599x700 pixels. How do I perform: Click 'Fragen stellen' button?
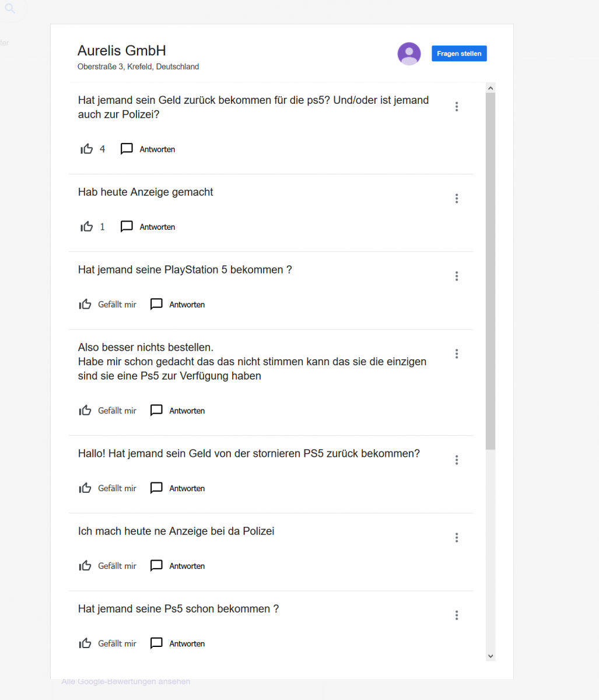coord(459,54)
